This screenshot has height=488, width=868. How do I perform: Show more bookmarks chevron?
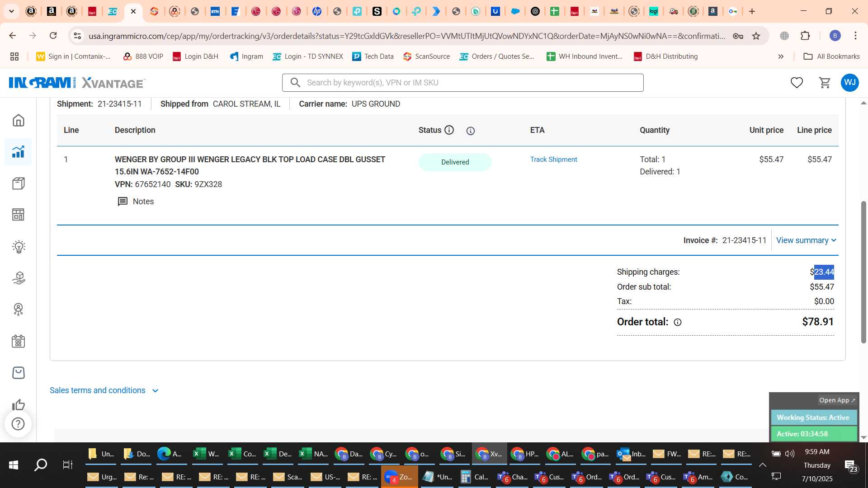pyautogui.click(x=781, y=56)
